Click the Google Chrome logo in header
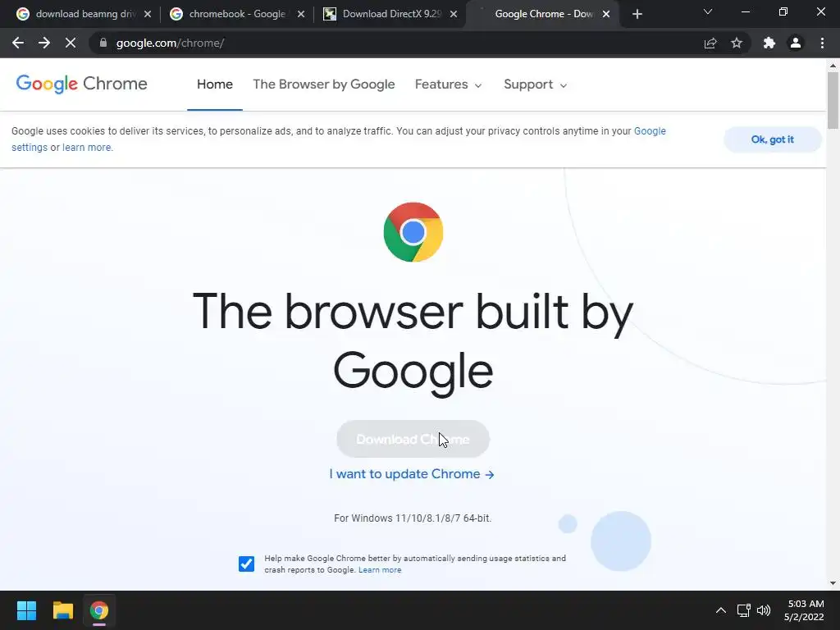840x630 pixels. 81,84
